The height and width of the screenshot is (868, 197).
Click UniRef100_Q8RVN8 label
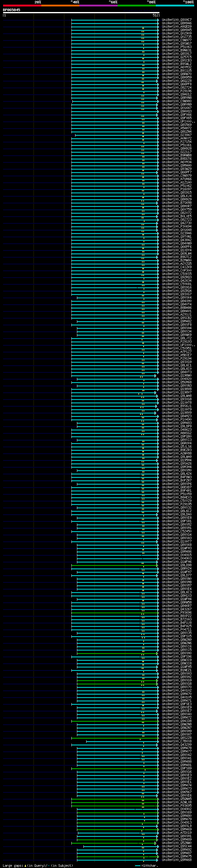pyautogui.click(x=177, y=98)
